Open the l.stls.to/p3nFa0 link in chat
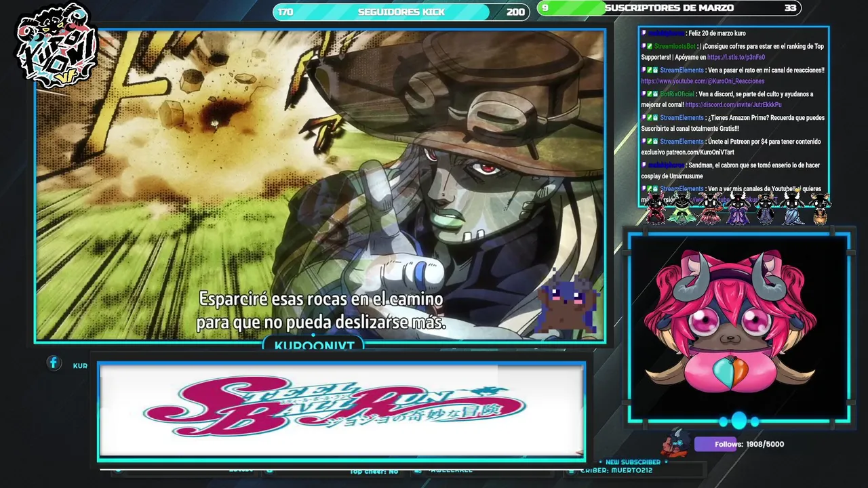Screen dimensions: 868x488 pos(736,58)
